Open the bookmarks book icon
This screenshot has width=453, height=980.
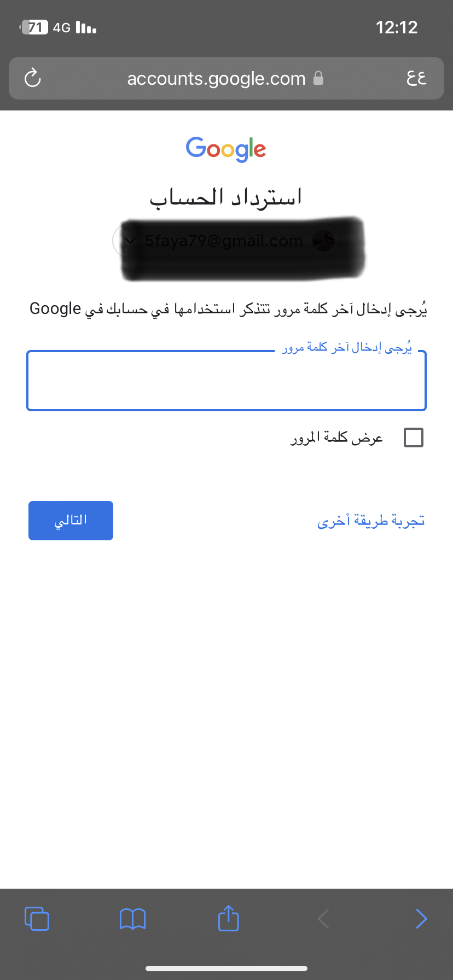(x=132, y=919)
